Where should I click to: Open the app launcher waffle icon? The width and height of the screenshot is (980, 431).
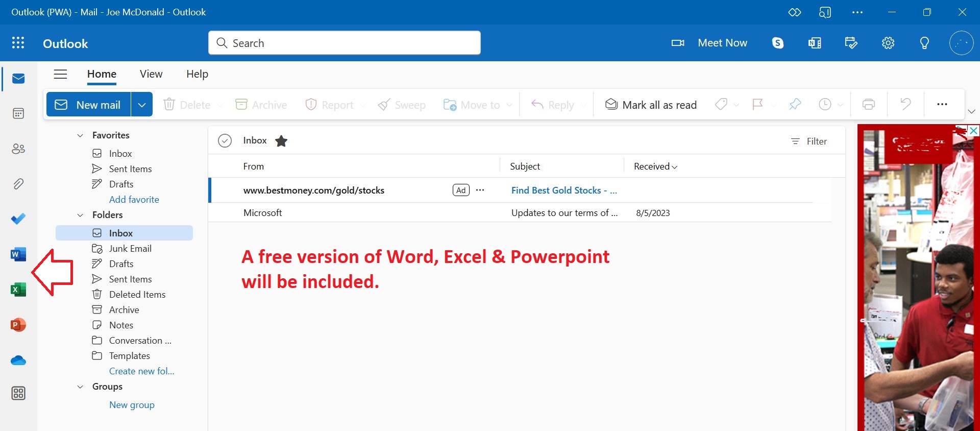click(x=18, y=43)
